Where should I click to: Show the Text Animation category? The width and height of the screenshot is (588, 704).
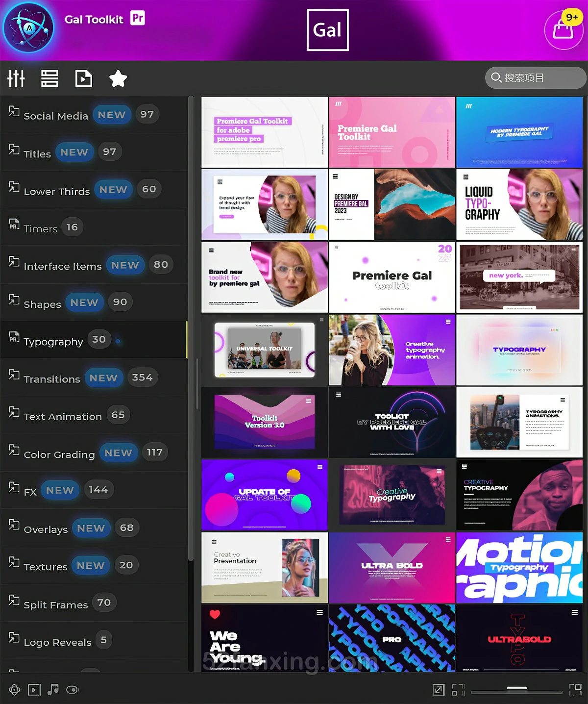94,415
